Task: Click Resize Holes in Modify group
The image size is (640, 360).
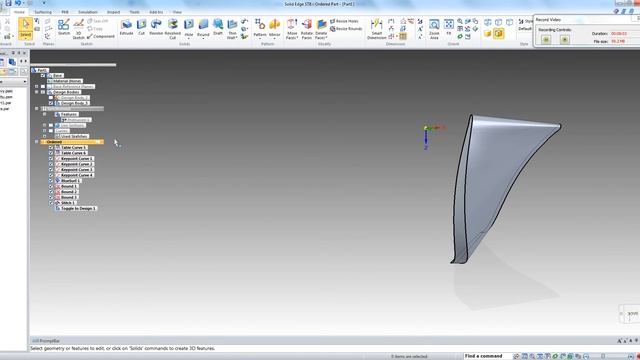Action: coord(344,21)
